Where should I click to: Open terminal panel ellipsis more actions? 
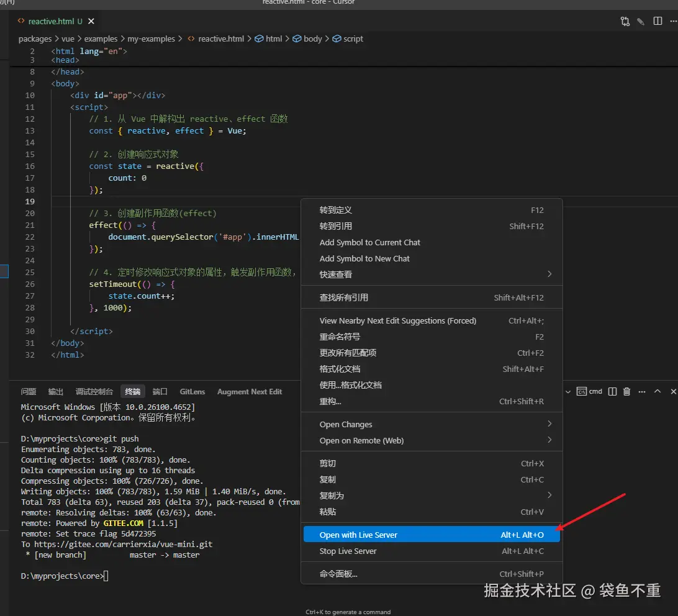[x=642, y=391]
